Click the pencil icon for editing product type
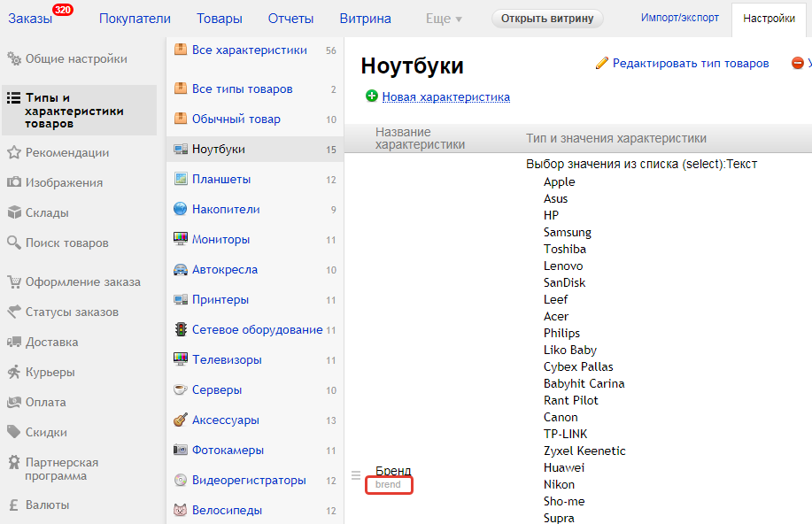 602,63
